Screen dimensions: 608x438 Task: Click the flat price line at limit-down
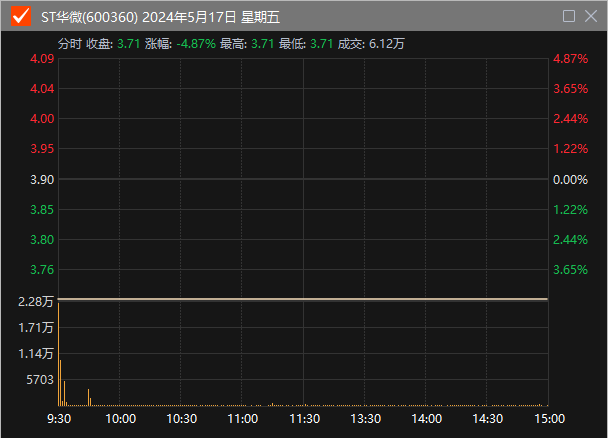303,299
